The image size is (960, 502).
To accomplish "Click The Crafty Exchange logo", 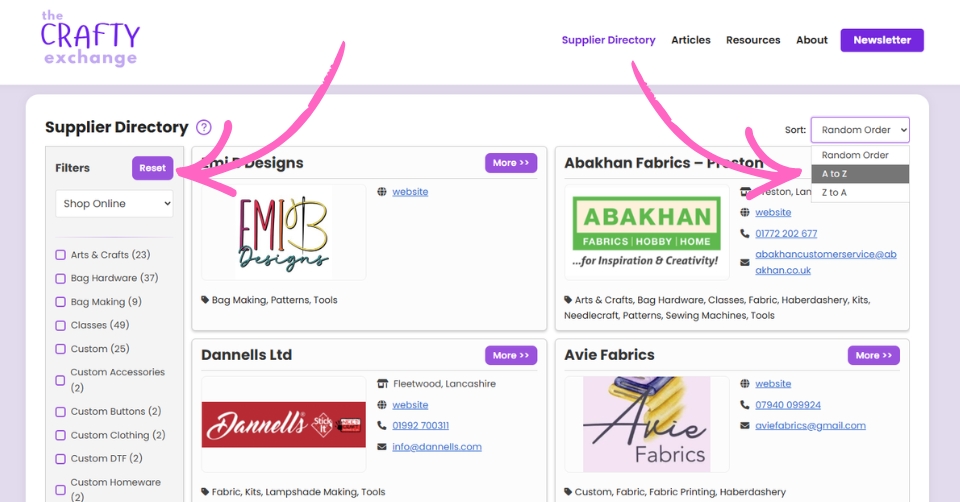I will pyautogui.click(x=90, y=39).
